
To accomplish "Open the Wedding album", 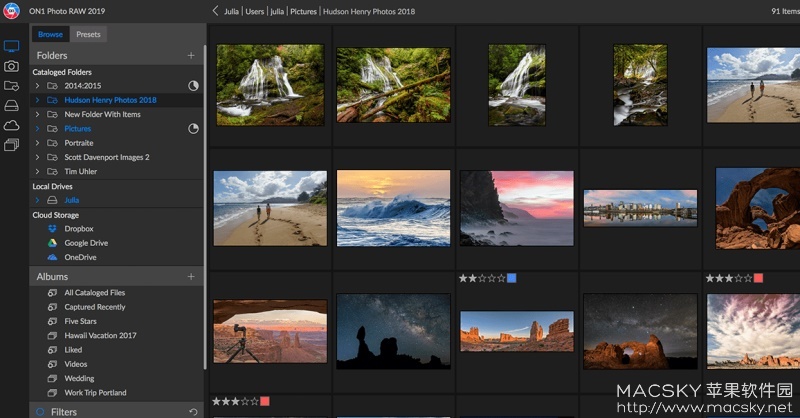I will point(79,378).
